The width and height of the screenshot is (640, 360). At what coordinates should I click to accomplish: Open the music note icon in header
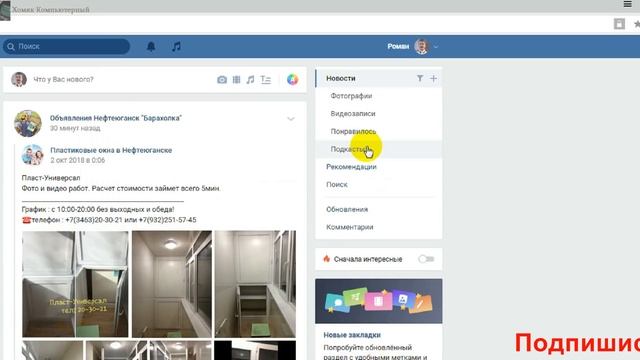coord(176,47)
